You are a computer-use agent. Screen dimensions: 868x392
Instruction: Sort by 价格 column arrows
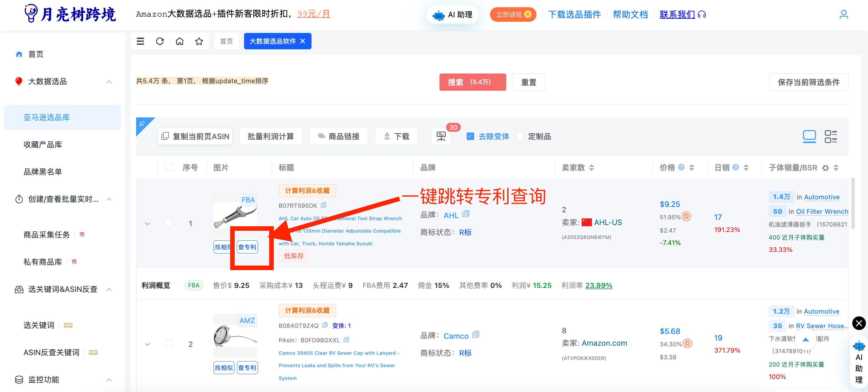click(x=691, y=168)
